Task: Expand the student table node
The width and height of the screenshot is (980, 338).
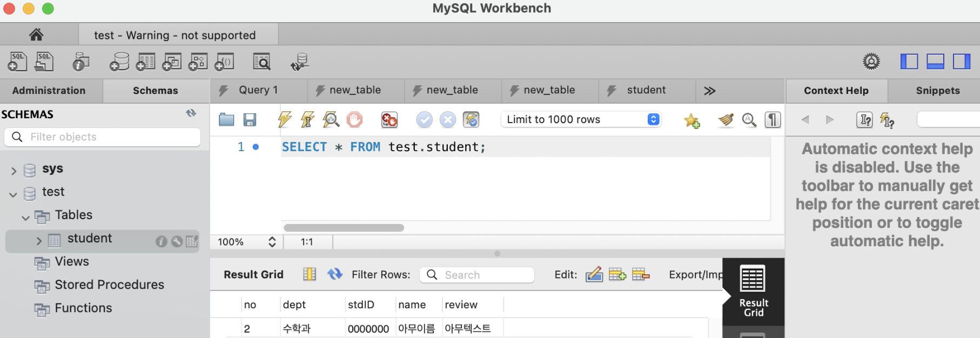Action: pos(39,241)
